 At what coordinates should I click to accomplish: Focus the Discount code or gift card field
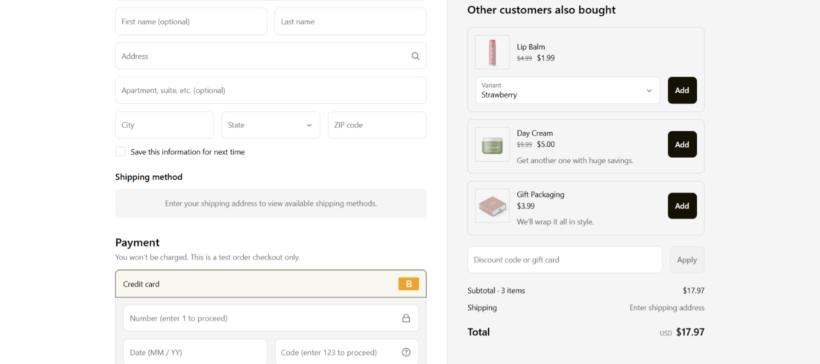(565, 259)
